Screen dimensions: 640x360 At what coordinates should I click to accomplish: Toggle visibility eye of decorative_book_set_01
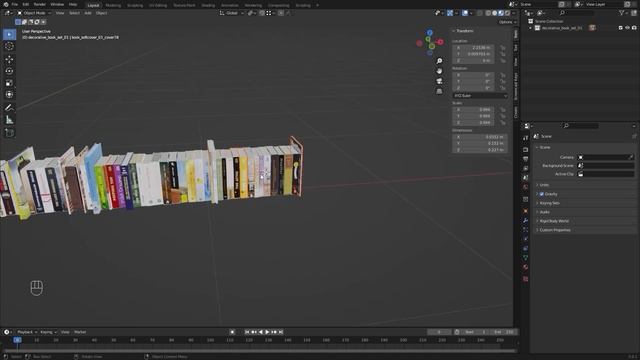[x=627, y=28]
